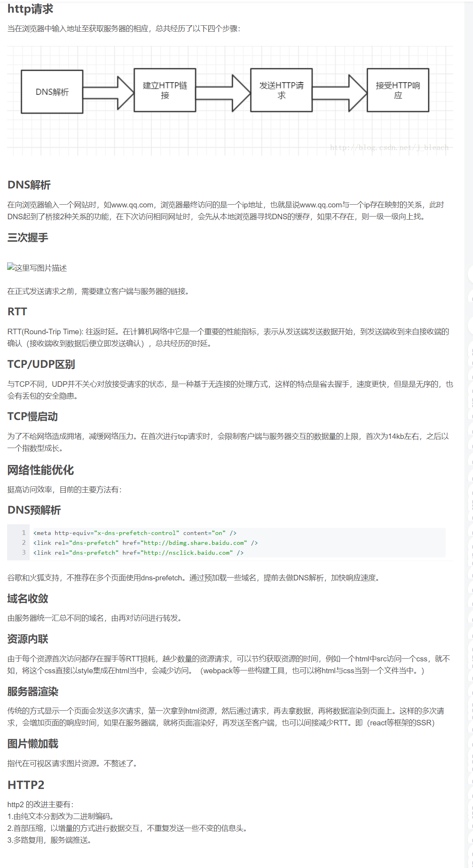This screenshot has width=473, height=868.
Task: Click the line 挺高访问效率，目前的主要方法有
Action: click(64, 490)
